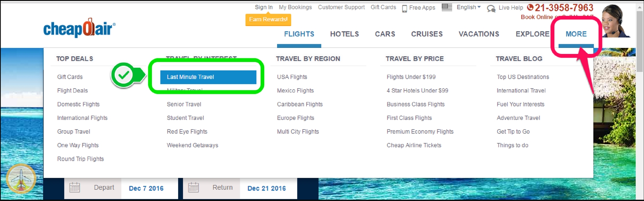644x201 pixels.
Task: Open Live Help chat bubble icon
Action: 491,8
